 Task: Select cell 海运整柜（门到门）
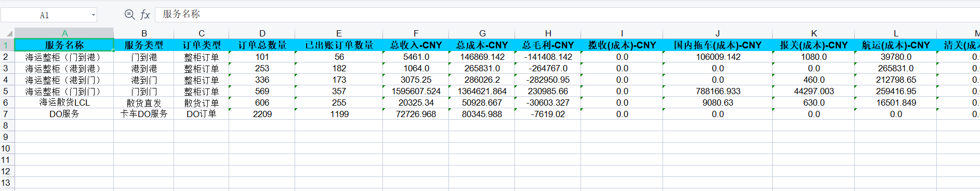(64, 91)
